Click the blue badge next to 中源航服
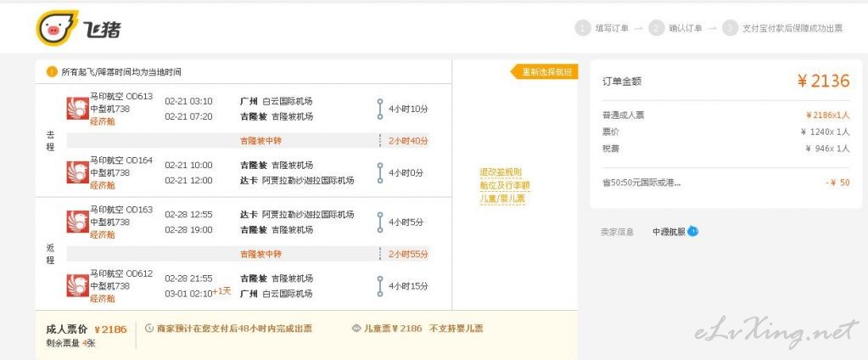The height and width of the screenshot is (360, 868). tap(693, 231)
